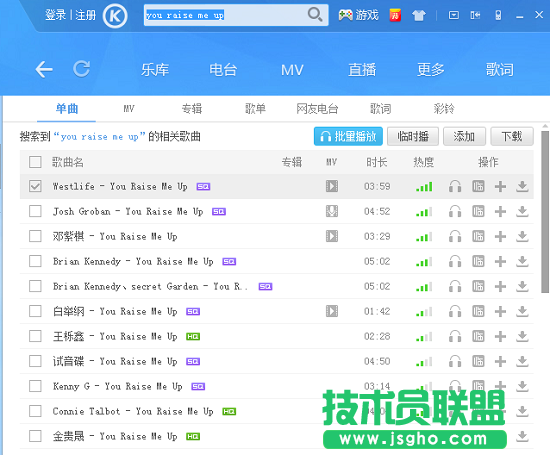Screen dimensions: 550x455
Task: Switch to the 专辑 results tab
Action: pyautogui.click(x=192, y=109)
